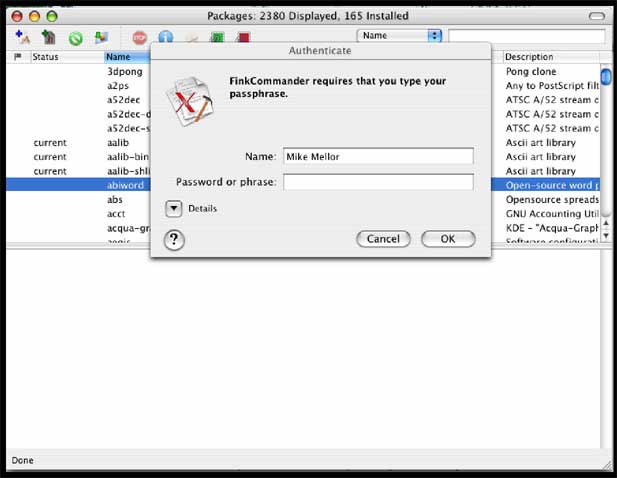Click the 'Pong clone' description
The image size is (617, 478).
(x=531, y=72)
